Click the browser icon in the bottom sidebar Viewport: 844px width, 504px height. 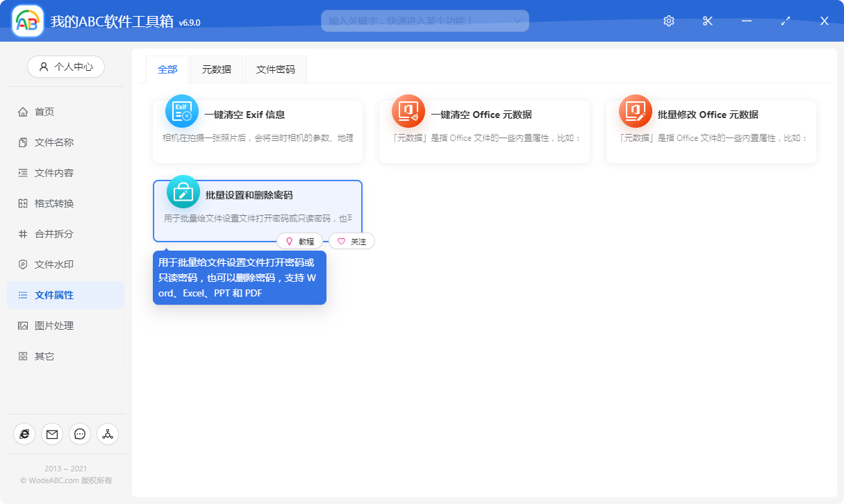(24, 434)
